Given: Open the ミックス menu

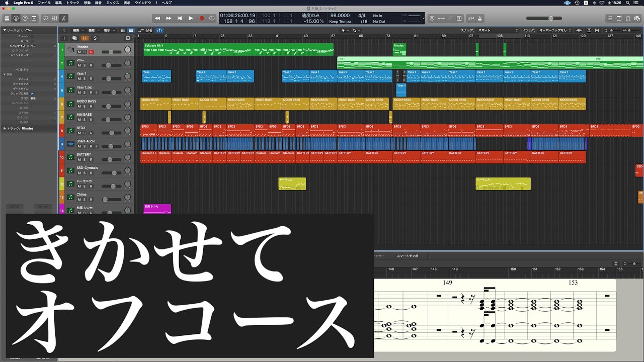Looking at the screenshot, I should point(113,3).
